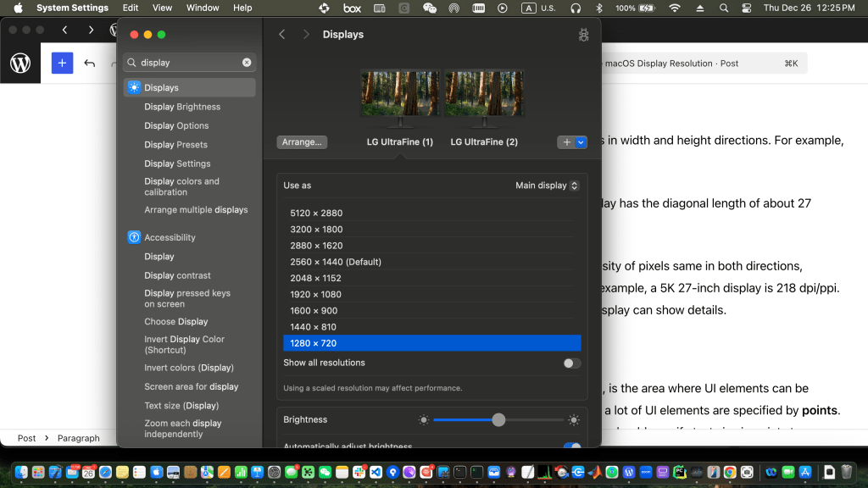
Task: Click the Displays sun icon in sidebar
Action: (x=134, y=87)
